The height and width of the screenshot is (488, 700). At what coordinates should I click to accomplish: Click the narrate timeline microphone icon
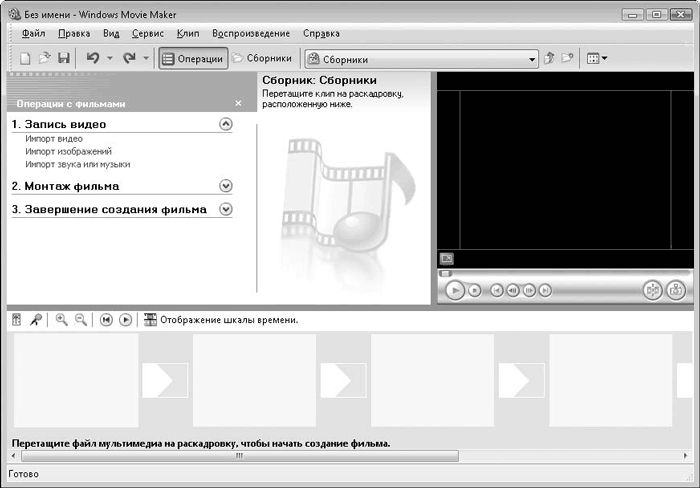(36, 320)
